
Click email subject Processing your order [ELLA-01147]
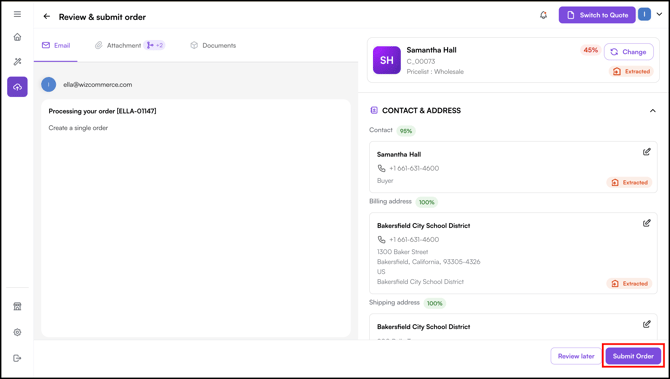pyautogui.click(x=103, y=111)
